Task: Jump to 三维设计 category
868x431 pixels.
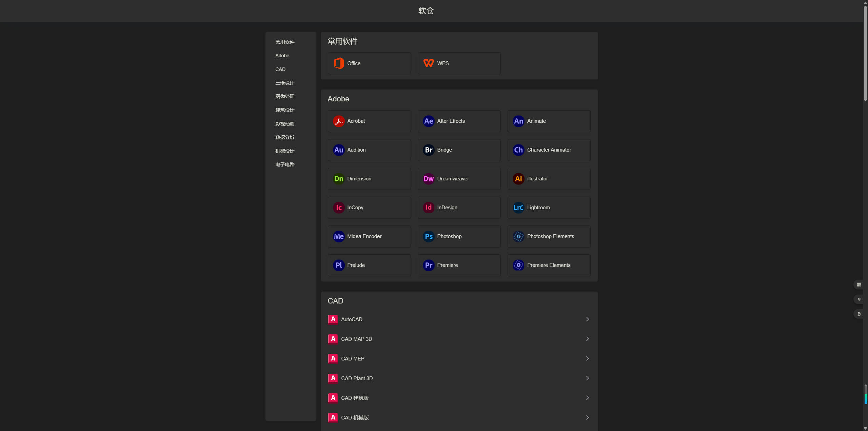Action: point(285,83)
